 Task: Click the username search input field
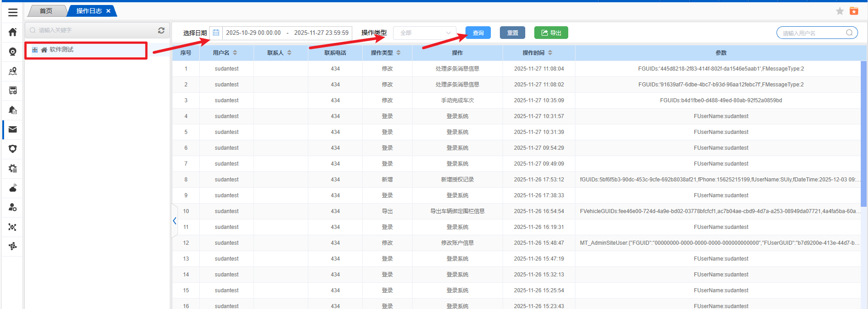pos(812,33)
